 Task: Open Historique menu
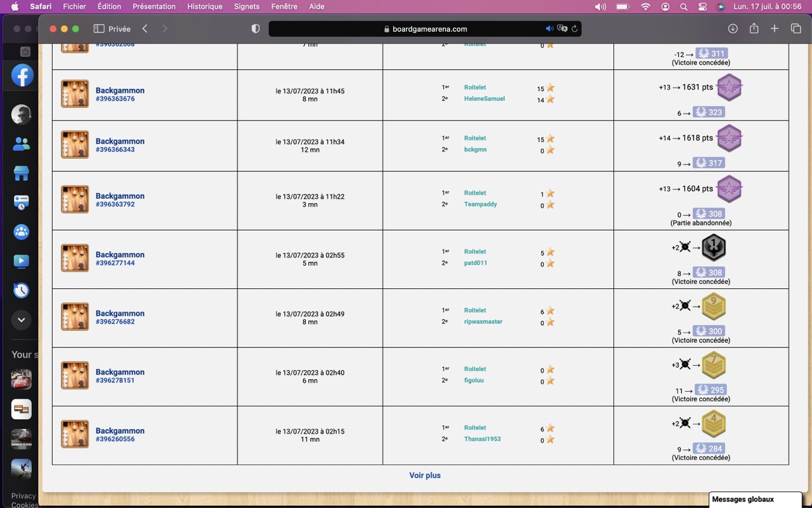click(205, 6)
